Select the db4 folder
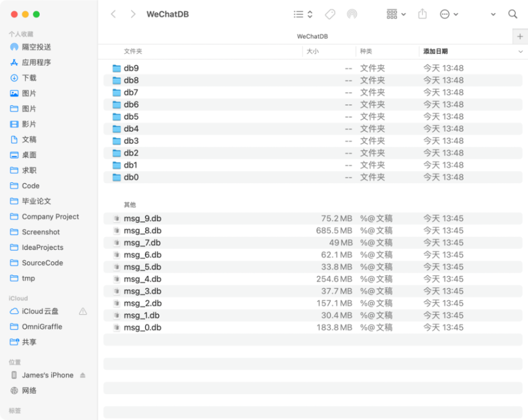Image resolution: width=528 pixels, height=420 pixels. pos(313,129)
